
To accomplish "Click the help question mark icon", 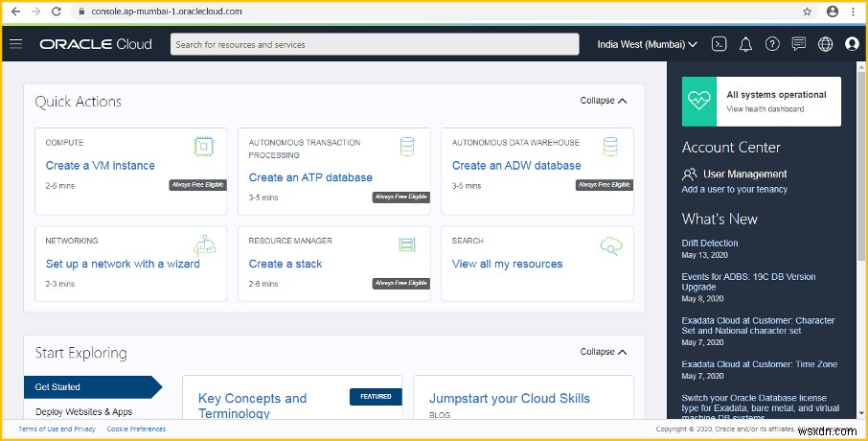I will pyautogui.click(x=772, y=44).
